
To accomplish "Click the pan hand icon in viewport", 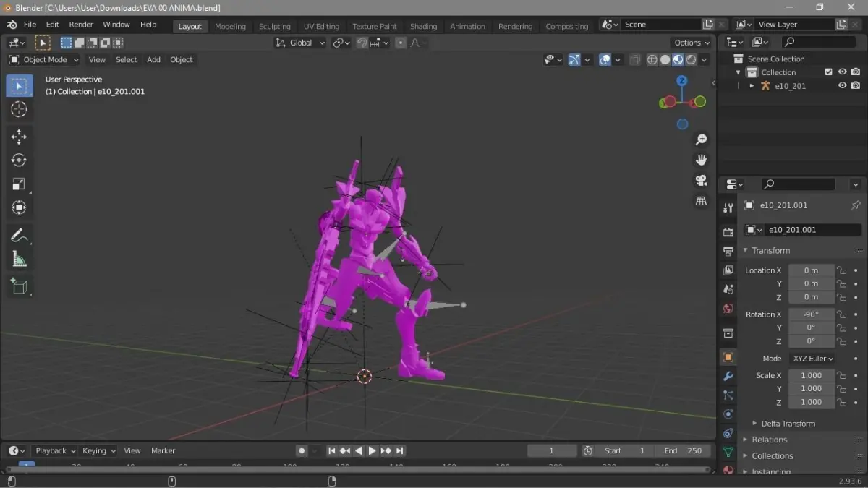I will point(701,160).
